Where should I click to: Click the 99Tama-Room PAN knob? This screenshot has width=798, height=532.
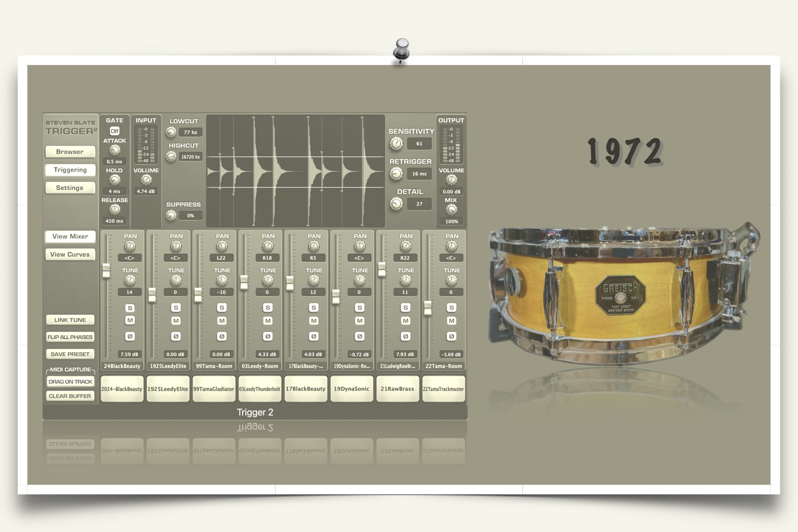[x=222, y=246]
